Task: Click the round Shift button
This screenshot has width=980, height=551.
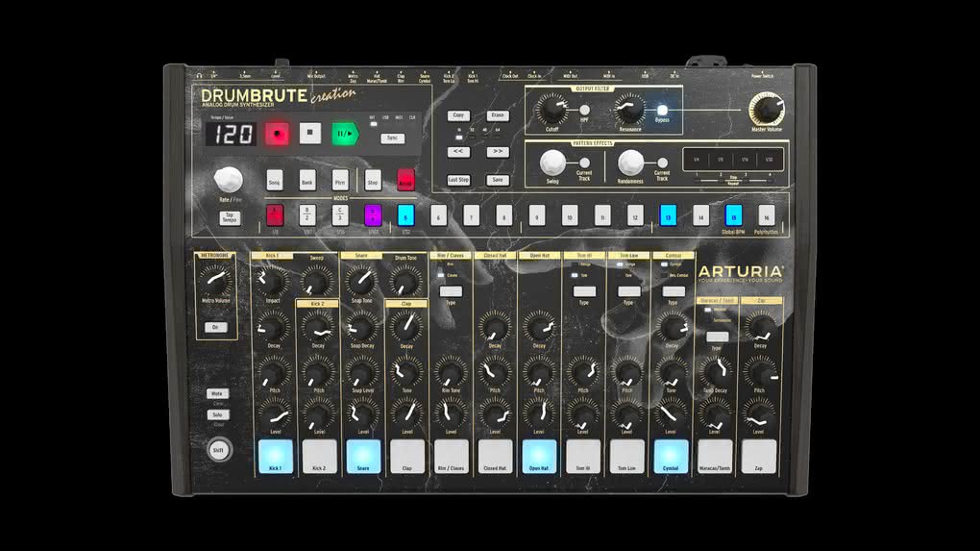Action: (218, 450)
